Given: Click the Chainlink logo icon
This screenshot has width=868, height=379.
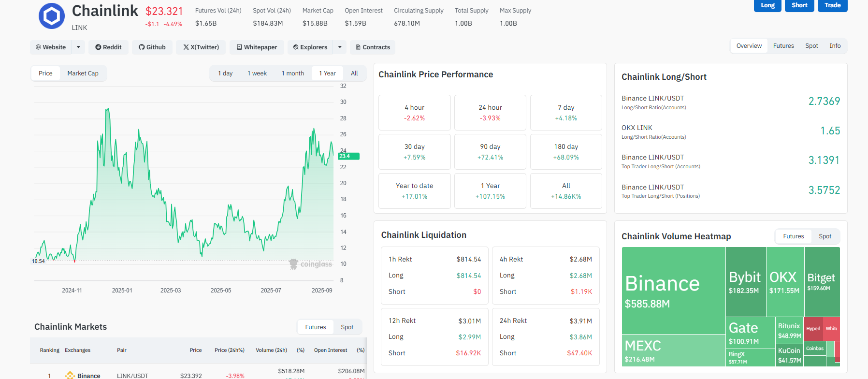Looking at the screenshot, I should click(52, 16).
